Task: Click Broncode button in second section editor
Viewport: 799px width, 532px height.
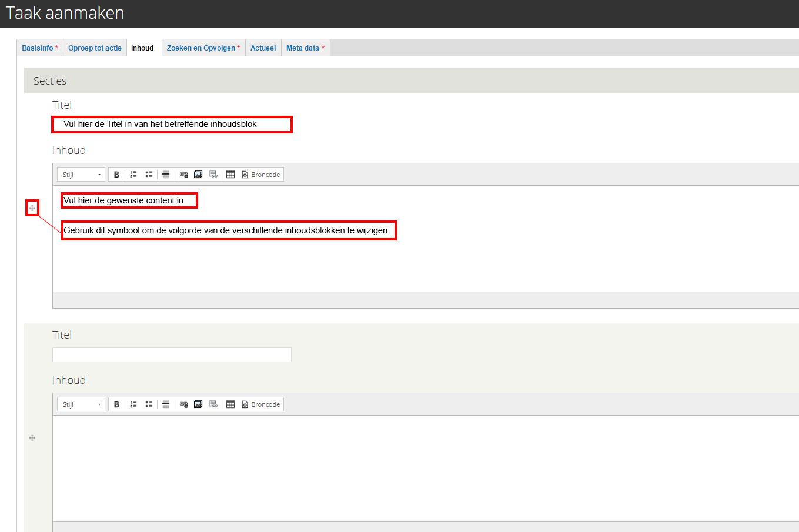Action: [x=260, y=404]
